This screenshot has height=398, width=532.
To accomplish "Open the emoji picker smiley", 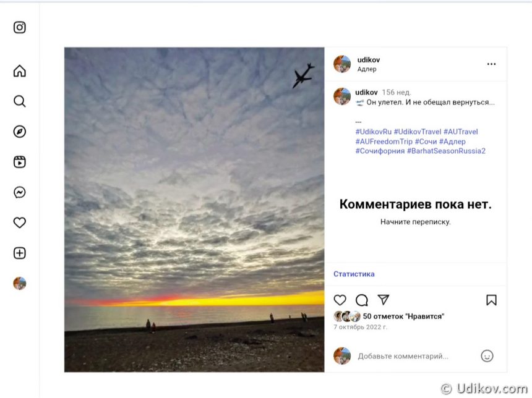I will [487, 356].
